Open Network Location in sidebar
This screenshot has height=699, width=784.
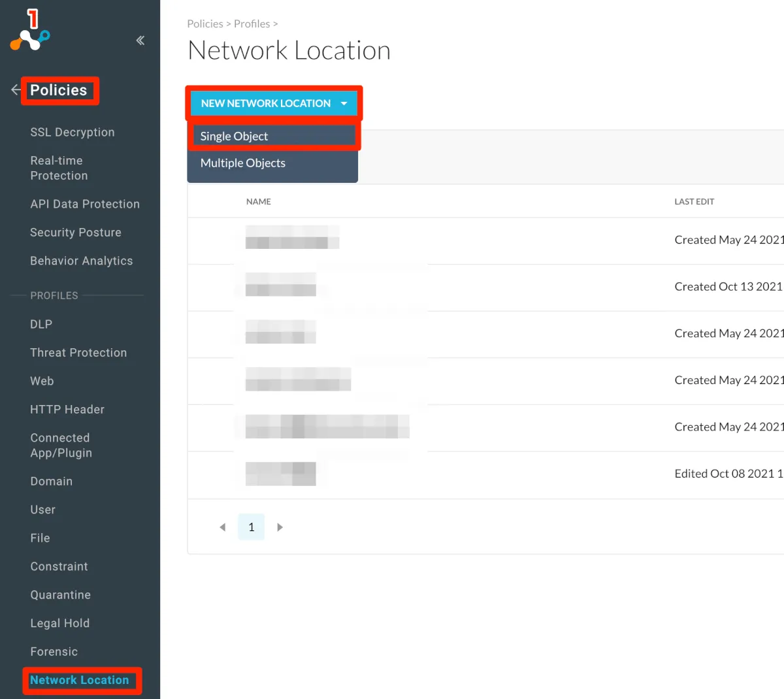pyautogui.click(x=80, y=680)
